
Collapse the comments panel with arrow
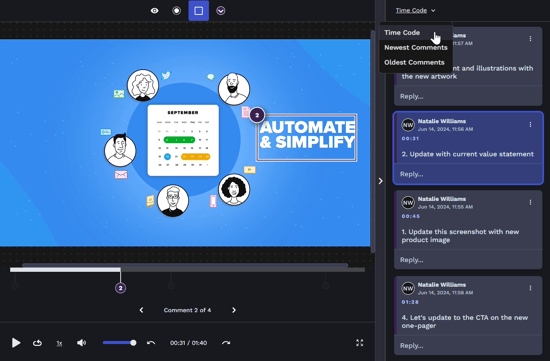(381, 181)
